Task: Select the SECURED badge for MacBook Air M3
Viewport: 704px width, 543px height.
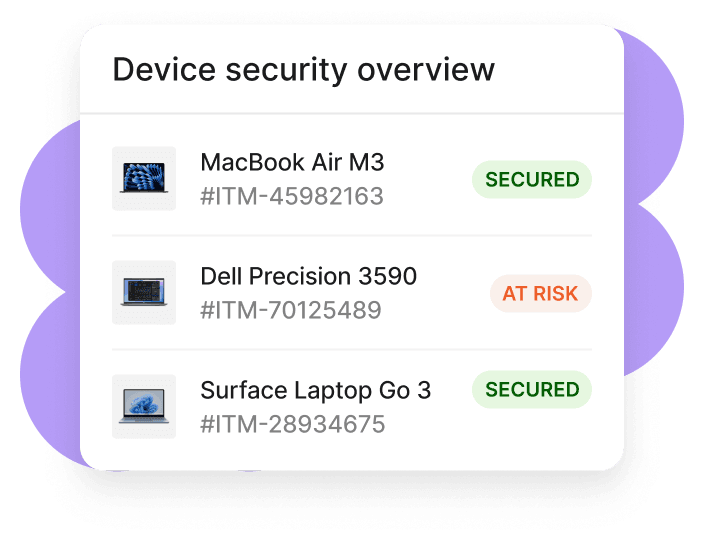Action: point(532,180)
